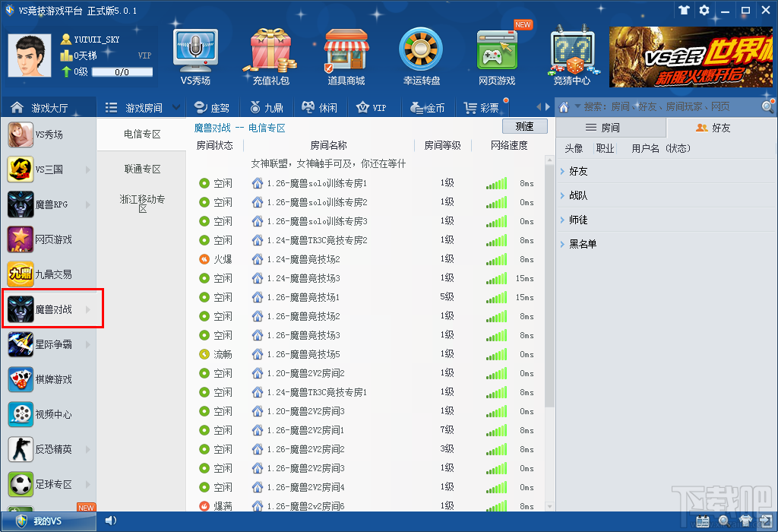The image size is (778, 532).
Task: Switch to the 游戏大厅 tab
Action: pos(48,107)
